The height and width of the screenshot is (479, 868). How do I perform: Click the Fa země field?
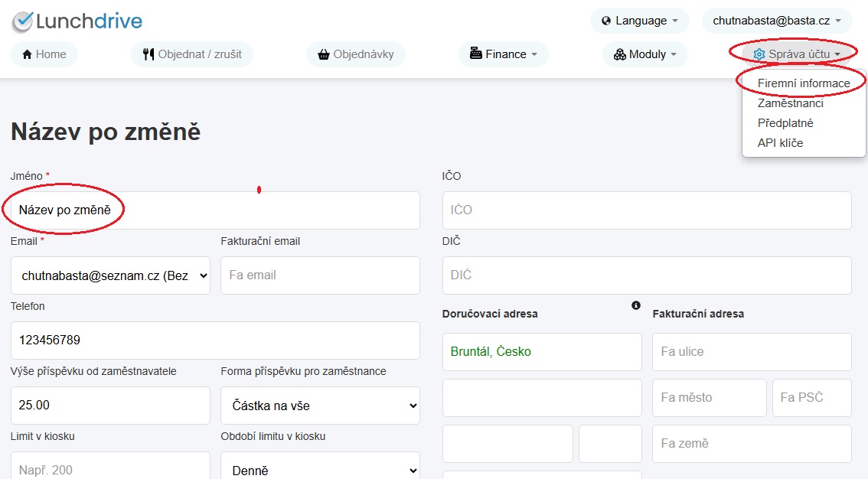point(752,444)
